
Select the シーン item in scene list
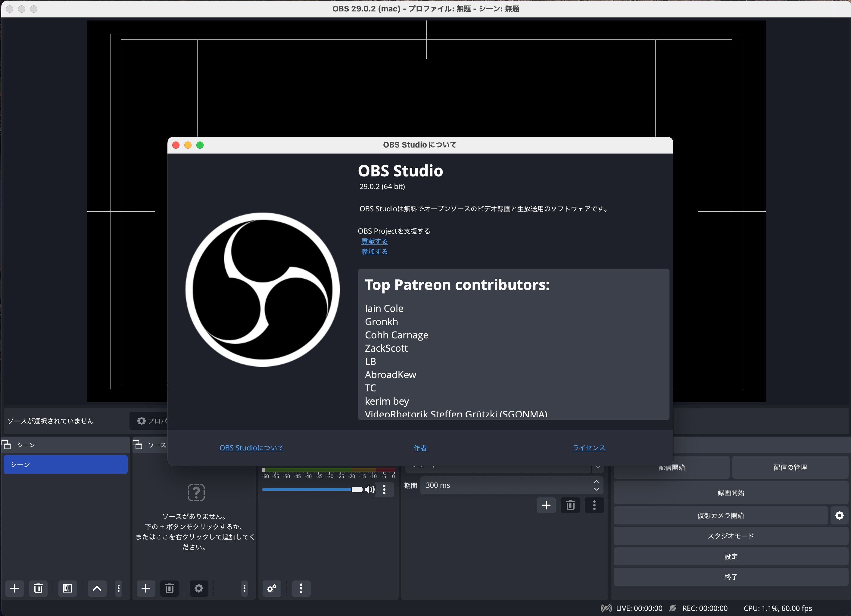(x=66, y=465)
